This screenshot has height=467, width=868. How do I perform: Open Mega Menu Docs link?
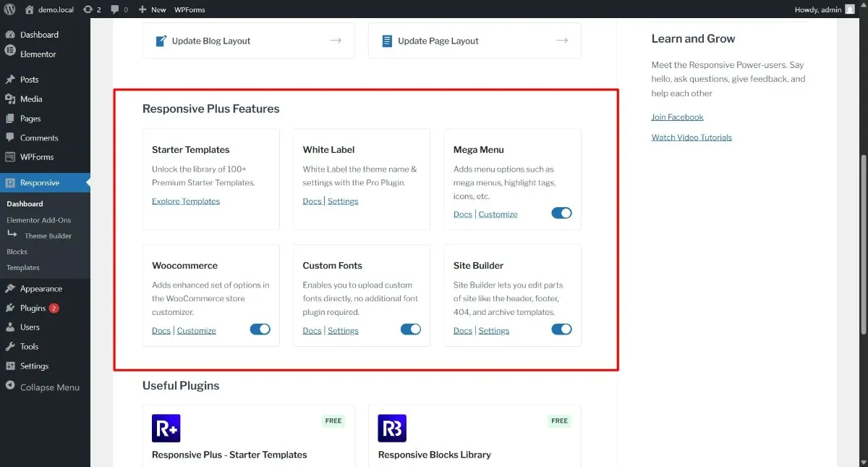463,214
